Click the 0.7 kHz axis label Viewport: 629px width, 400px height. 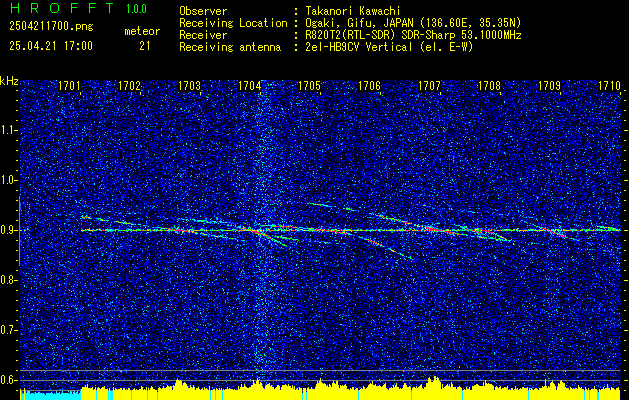[x=8, y=330]
